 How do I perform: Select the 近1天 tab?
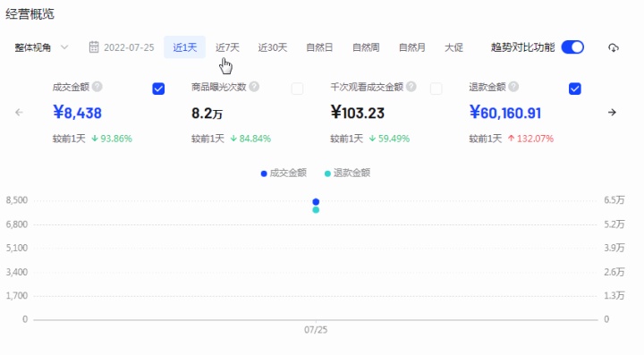(x=184, y=47)
